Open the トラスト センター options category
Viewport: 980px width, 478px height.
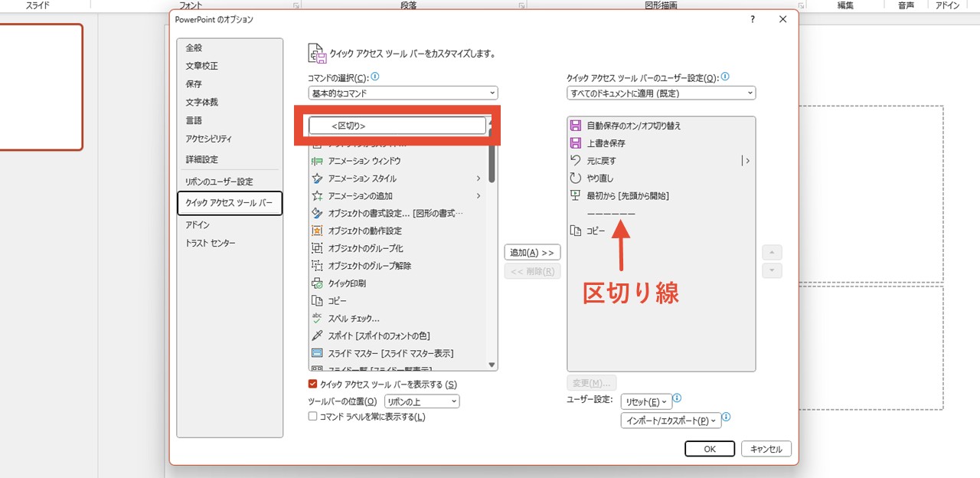230,243
